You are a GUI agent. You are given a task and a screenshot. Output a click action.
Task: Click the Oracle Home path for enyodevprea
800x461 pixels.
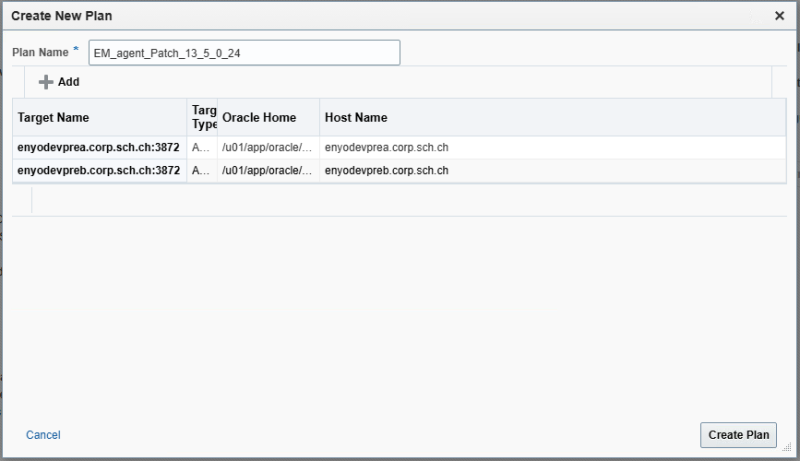click(267, 147)
